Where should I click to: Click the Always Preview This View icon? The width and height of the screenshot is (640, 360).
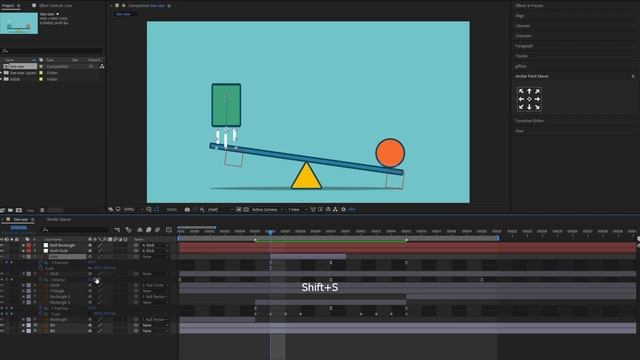(111, 209)
